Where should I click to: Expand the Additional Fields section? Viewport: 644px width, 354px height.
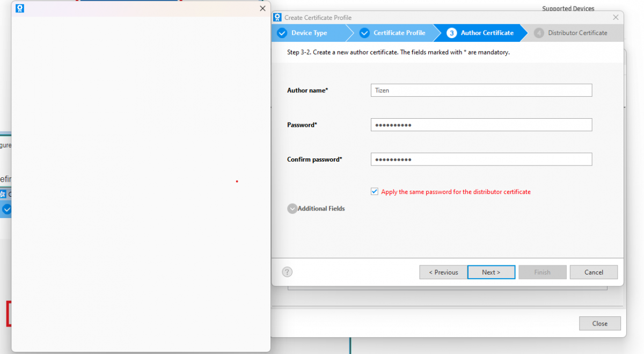pos(292,208)
